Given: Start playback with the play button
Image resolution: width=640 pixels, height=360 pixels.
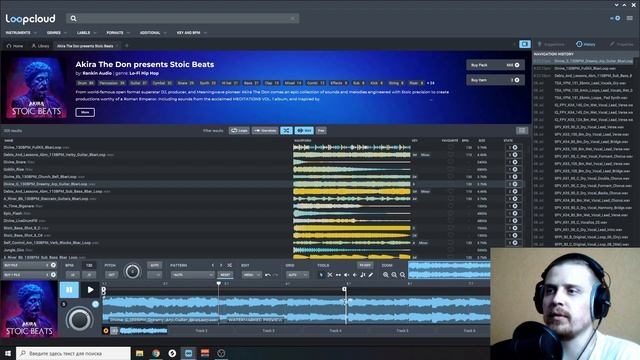Looking at the screenshot, I should [x=90, y=290].
